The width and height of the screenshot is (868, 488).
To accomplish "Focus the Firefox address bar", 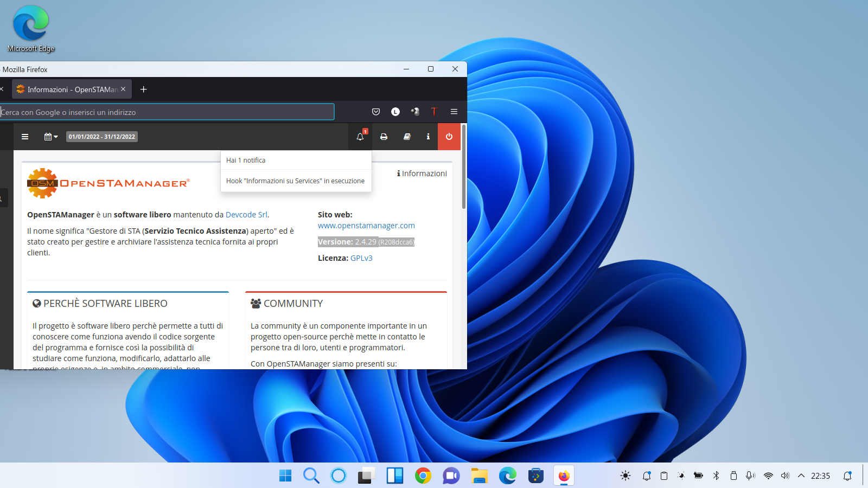I will point(167,112).
